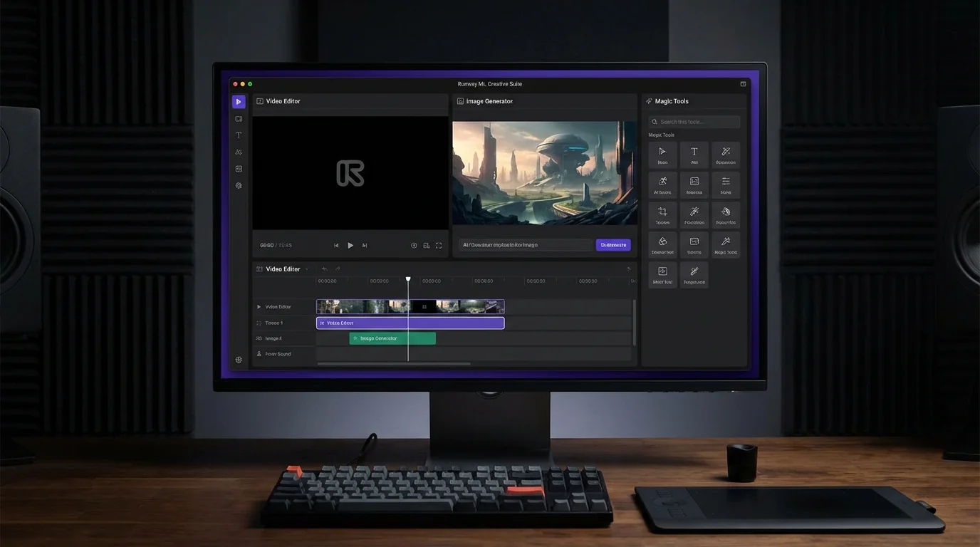Select the crop tool tile in Magic Tools
The image size is (980, 547).
pyautogui.click(x=662, y=212)
